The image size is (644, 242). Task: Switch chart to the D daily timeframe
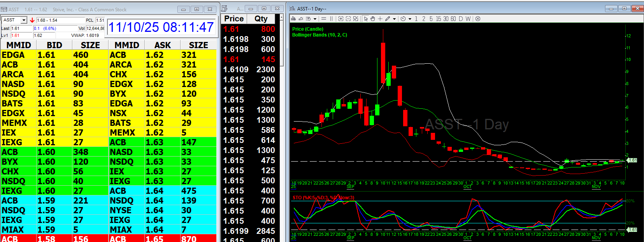pyautogui.click(x=461, y=19)
